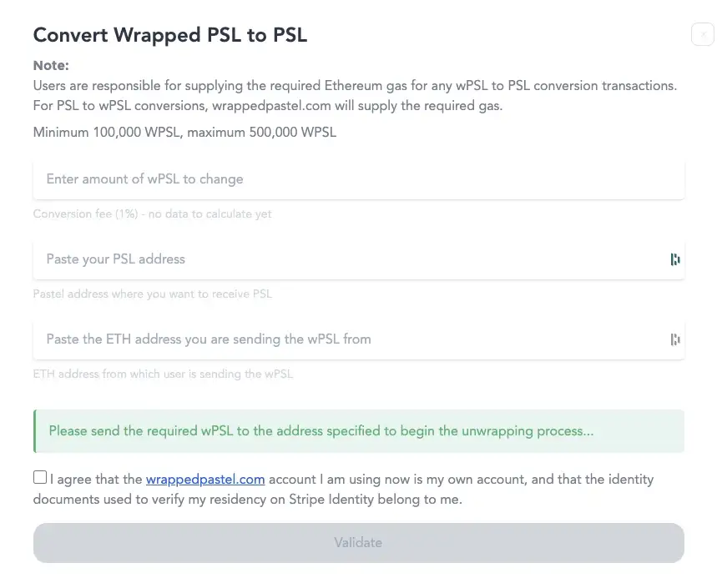Tick the account ownership agreement checkbox
The width and height of the screenshot is (727, 588).
pyautogui.click(x=40, y=477)
